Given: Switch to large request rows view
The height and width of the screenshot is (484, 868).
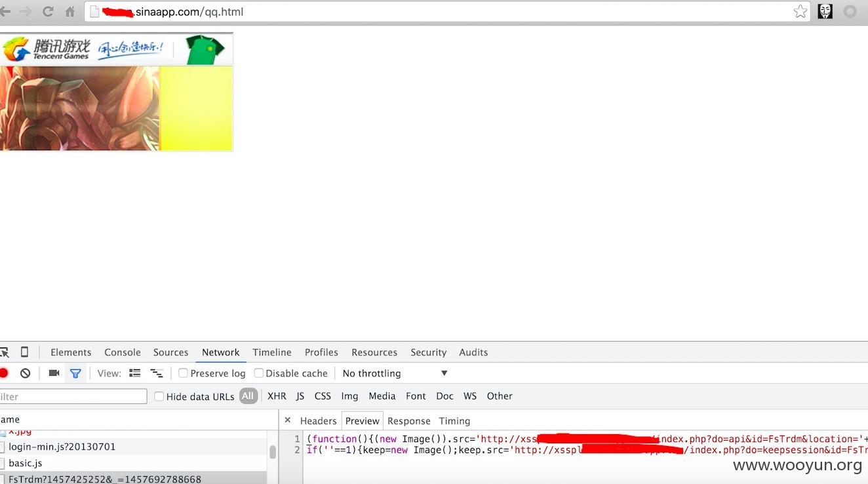Looking at the screenshot, I should tap(135, 373).
